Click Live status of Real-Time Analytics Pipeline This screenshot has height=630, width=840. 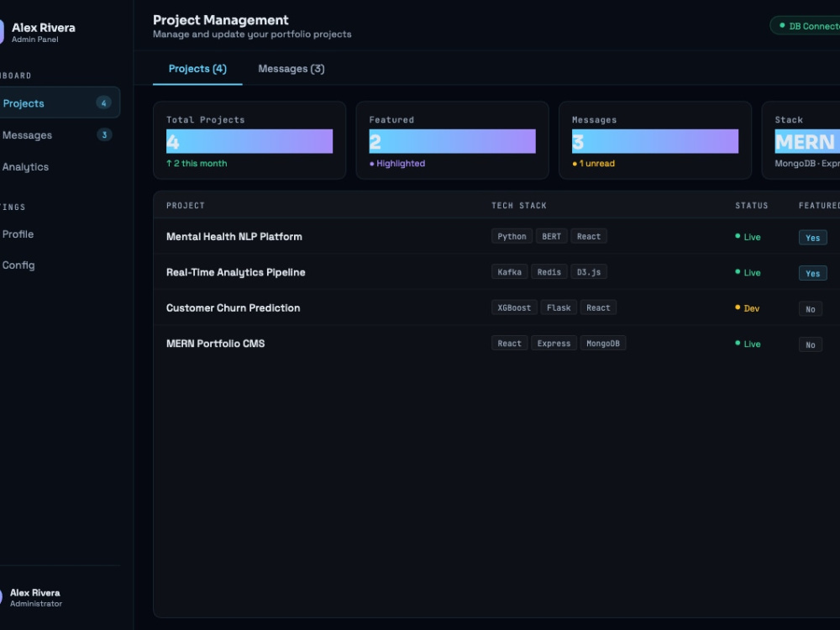(x=748, y=273)
